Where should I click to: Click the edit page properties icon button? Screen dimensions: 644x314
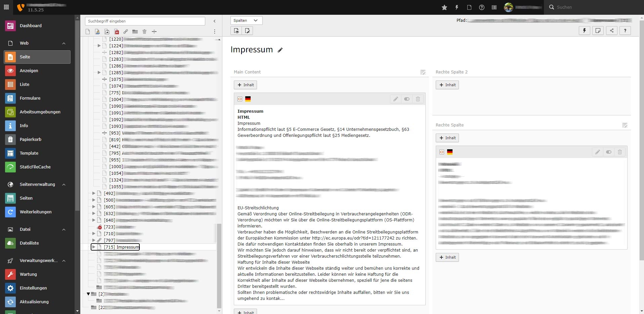coord(248,31)
